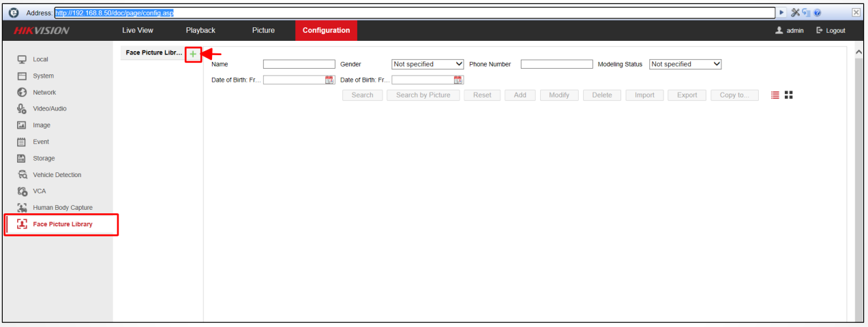The image size is (868, 327).
Task: Open the Playback tab
Action: click(200, 31)
